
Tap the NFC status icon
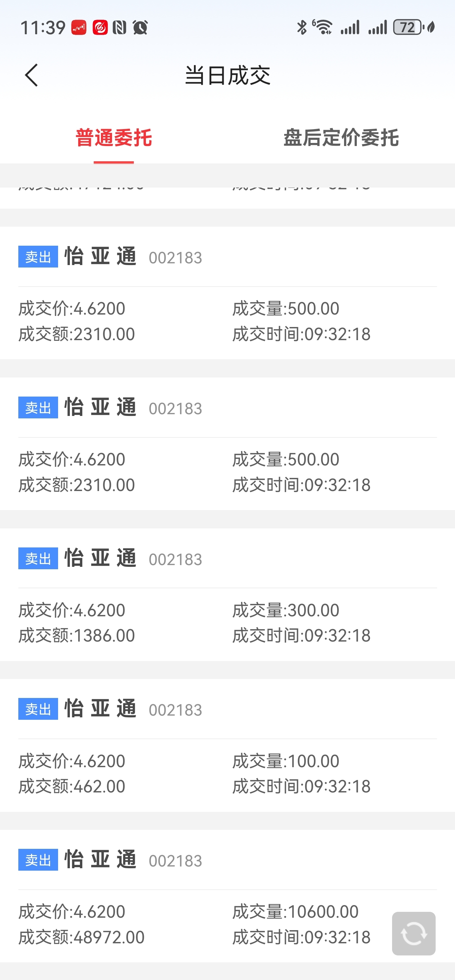(119, 27)
